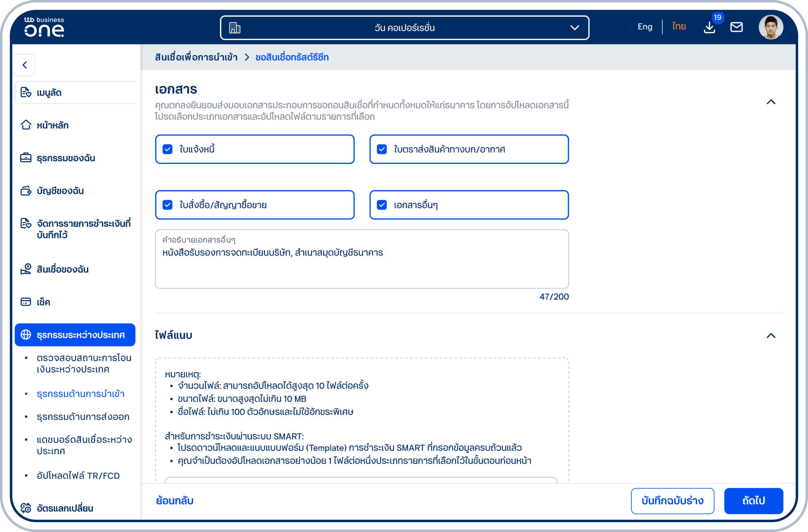
Task: Uncheck the ใบตราส่งสินค้าทางบก/อากาศ checkbox
Action: [x=382, y=149]
